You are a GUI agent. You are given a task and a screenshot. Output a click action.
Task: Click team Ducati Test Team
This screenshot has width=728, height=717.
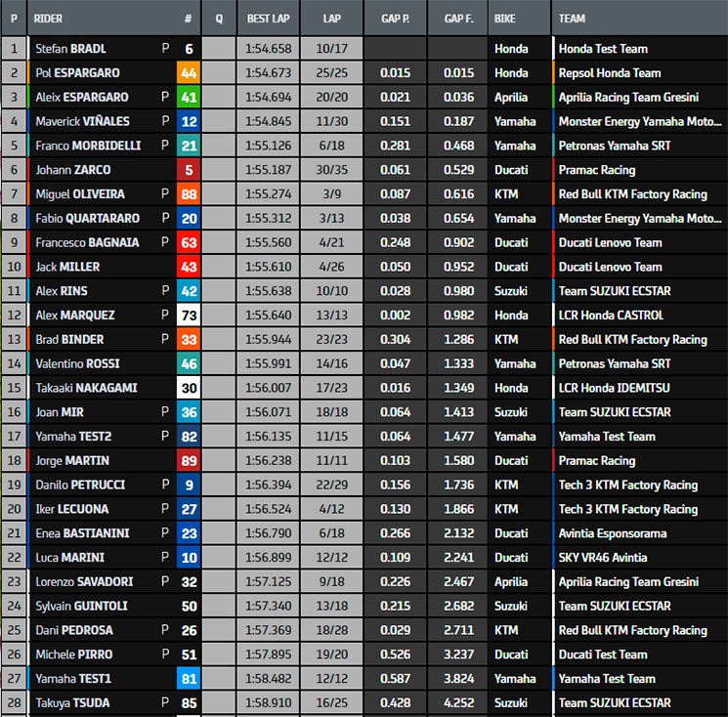(603, 654)
